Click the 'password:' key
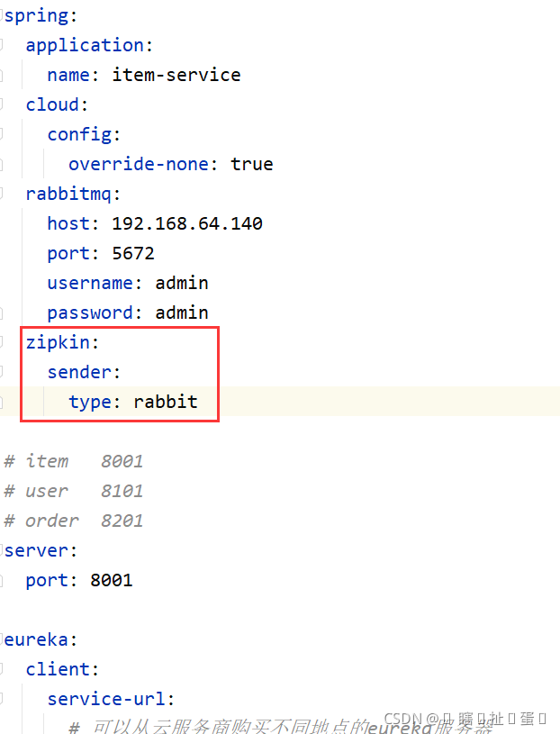 click(x=95, y=313)
